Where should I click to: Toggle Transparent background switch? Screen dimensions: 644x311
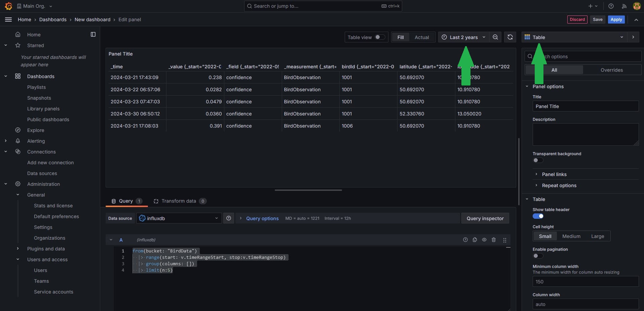click(538, 160)
